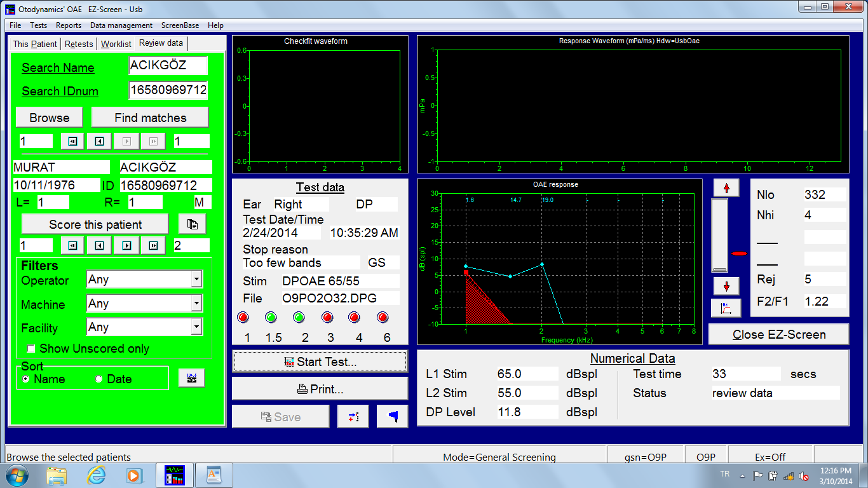Click Mode=General Screening in status bar

pos(499,457)
